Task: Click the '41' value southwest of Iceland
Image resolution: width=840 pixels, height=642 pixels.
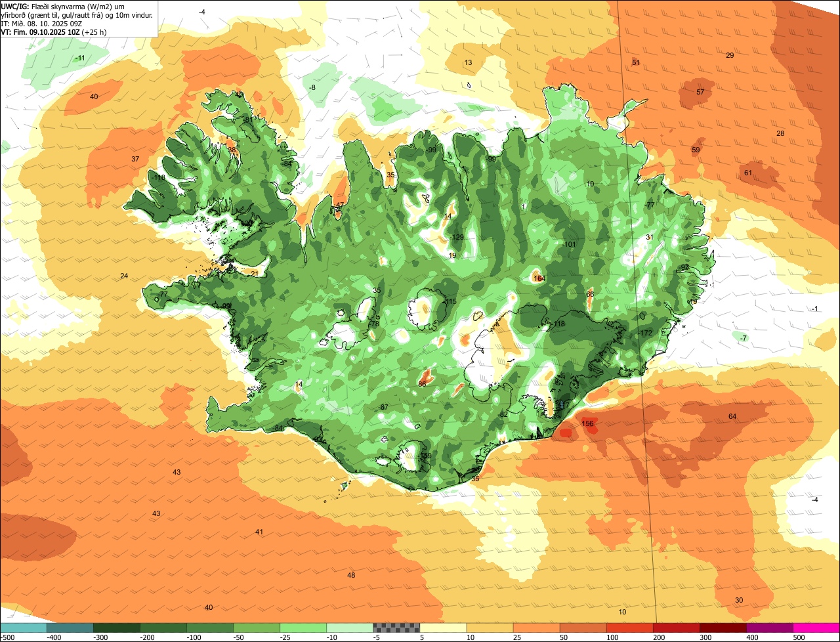Action: coord(259,532)
